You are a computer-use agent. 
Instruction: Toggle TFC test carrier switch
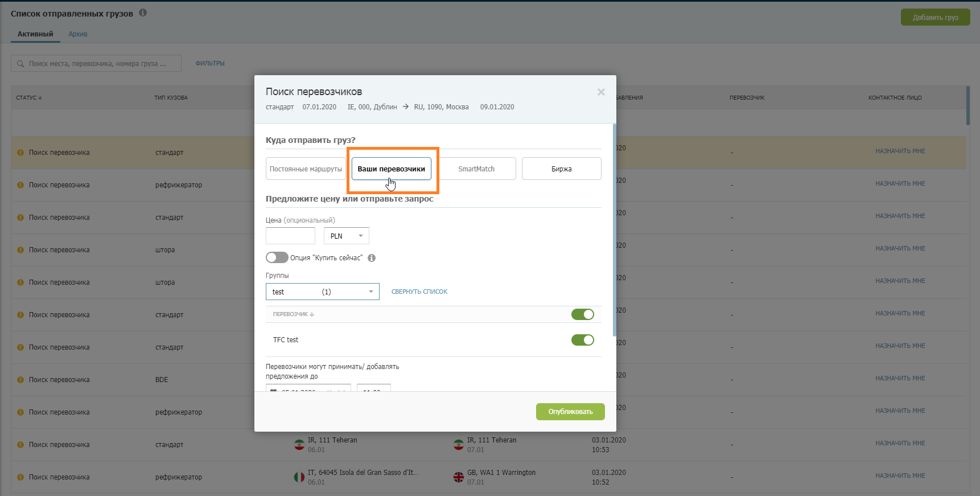pos(583,340)
